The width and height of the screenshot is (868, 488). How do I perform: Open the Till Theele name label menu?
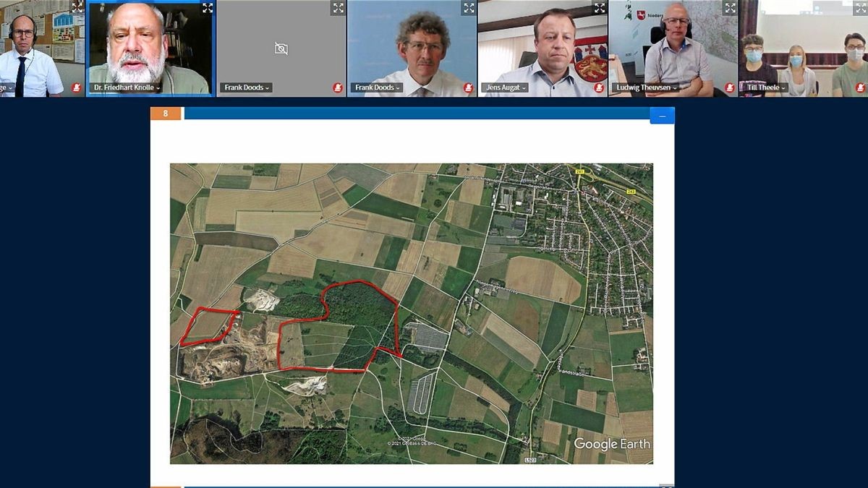[765, 87]
